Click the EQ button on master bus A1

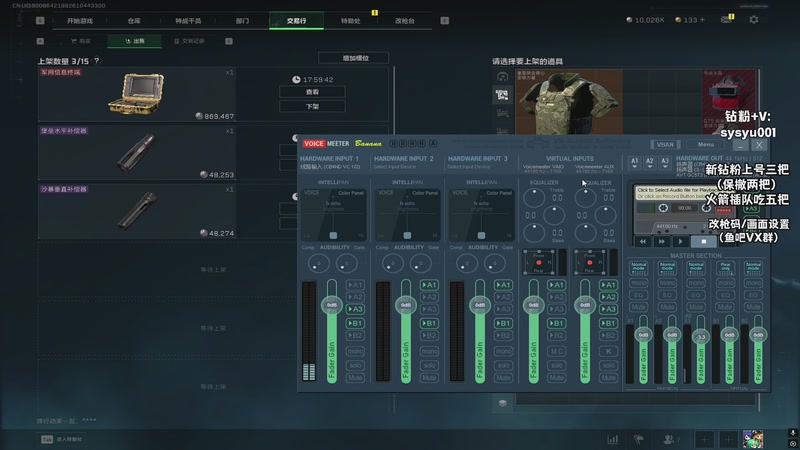coord(638,295)
